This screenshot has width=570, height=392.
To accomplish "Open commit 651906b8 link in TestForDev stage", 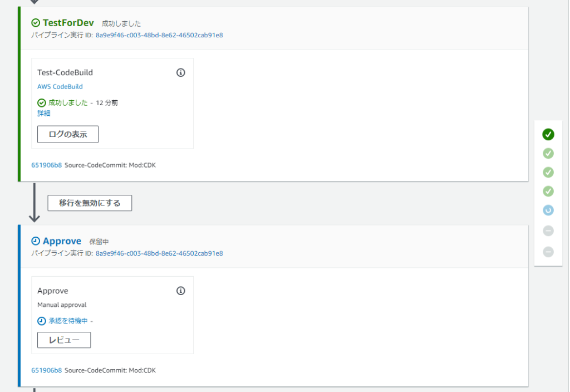I will 47,165.
